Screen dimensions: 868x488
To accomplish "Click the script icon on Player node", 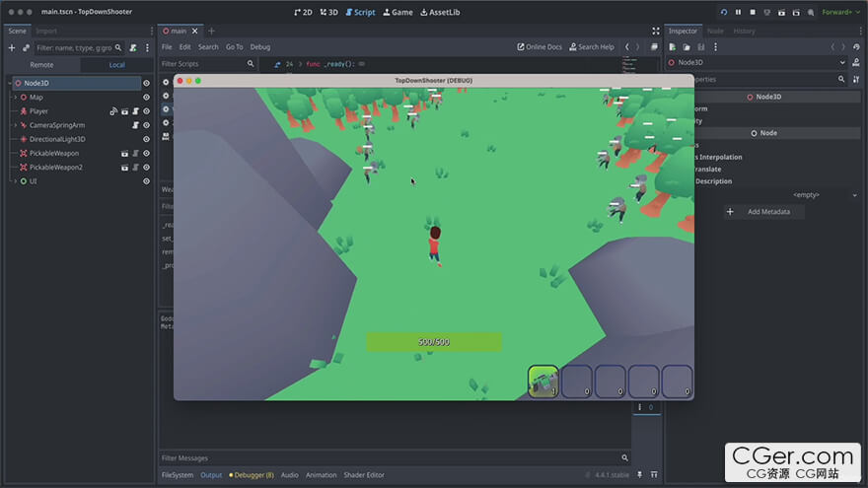I will (x=135, y=111).
